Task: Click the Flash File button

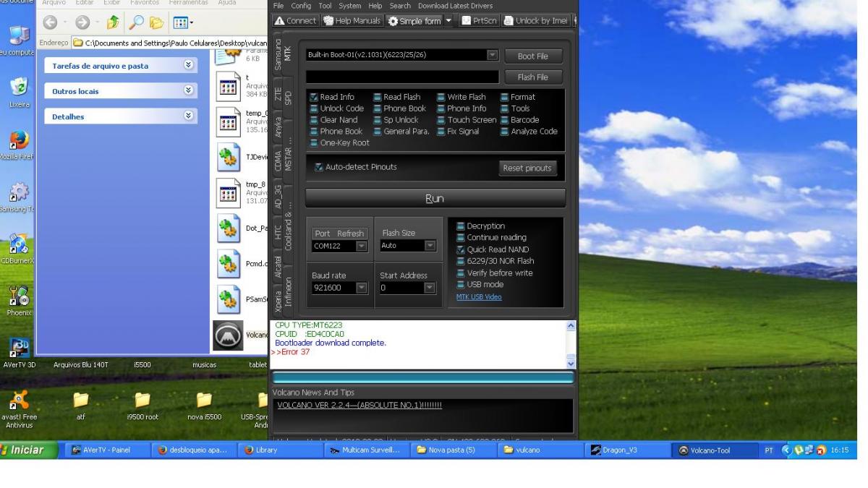Action: click(x=533, y=77)
